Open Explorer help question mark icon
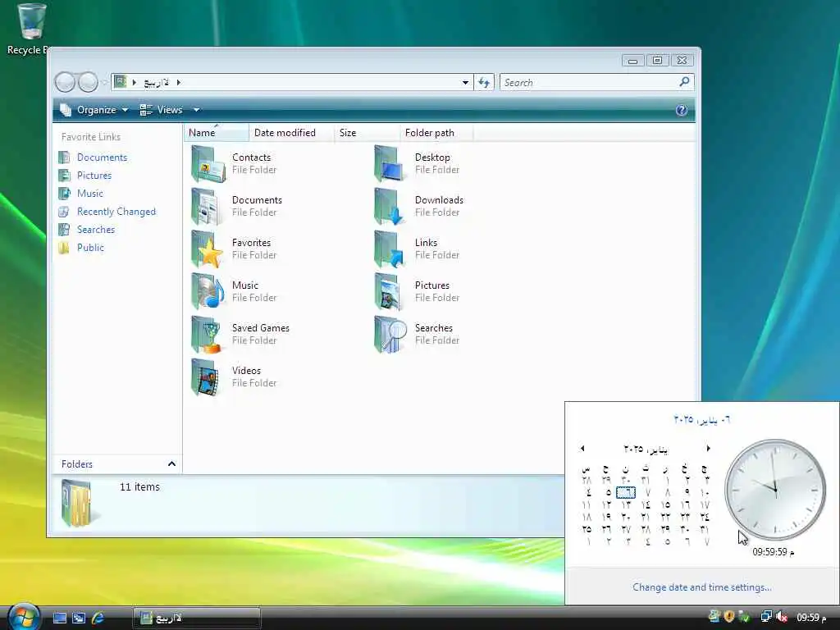840x630 pixels. point(682,111)
